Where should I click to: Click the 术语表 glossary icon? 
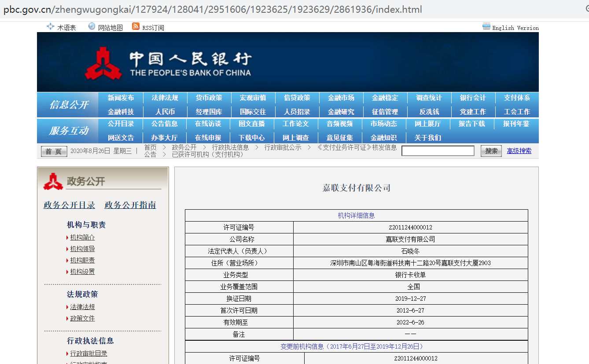point(51,26)
